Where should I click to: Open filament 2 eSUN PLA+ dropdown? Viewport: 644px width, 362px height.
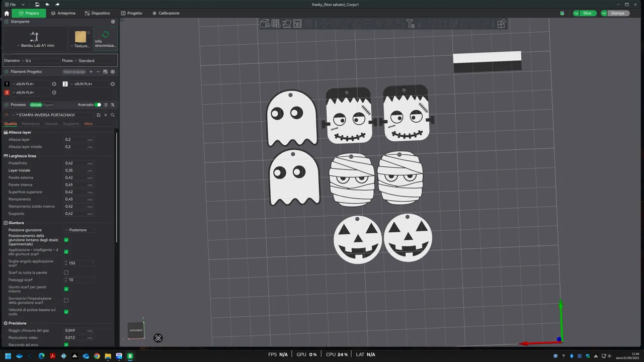coord(90,84)
